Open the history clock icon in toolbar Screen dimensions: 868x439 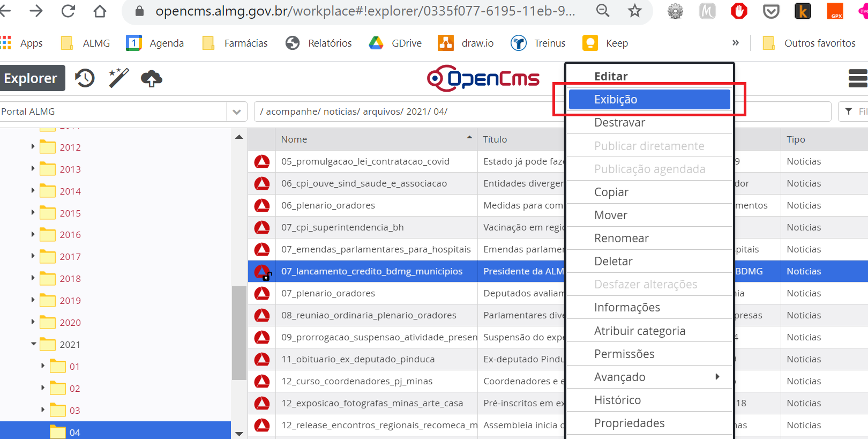point(85,78)
